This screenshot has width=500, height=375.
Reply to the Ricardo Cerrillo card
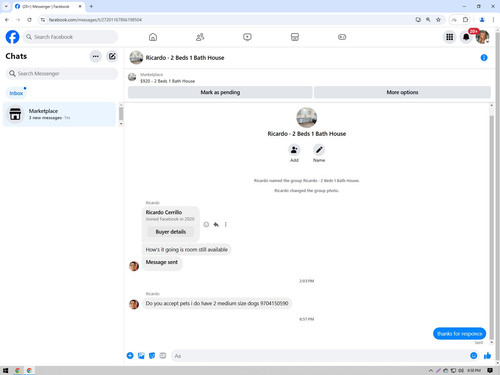pos(216,225)
